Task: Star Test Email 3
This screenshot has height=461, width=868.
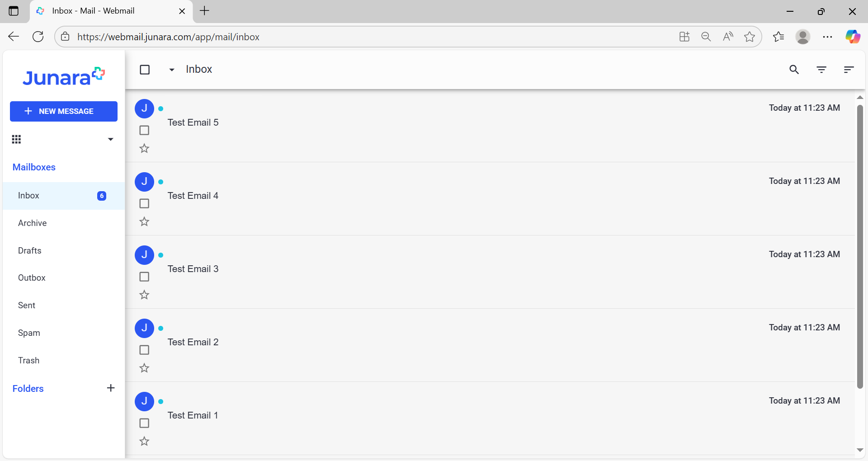Action: point(144,295)
